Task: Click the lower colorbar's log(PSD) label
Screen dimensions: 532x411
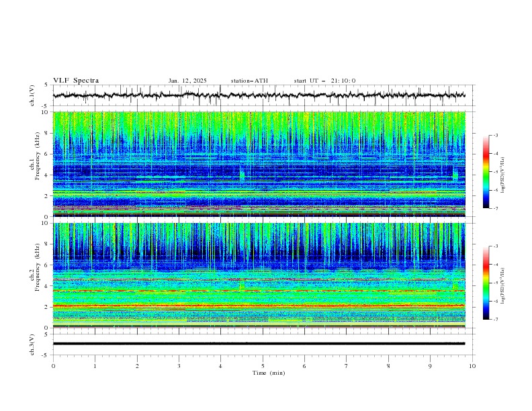Action: coord(503,286)
